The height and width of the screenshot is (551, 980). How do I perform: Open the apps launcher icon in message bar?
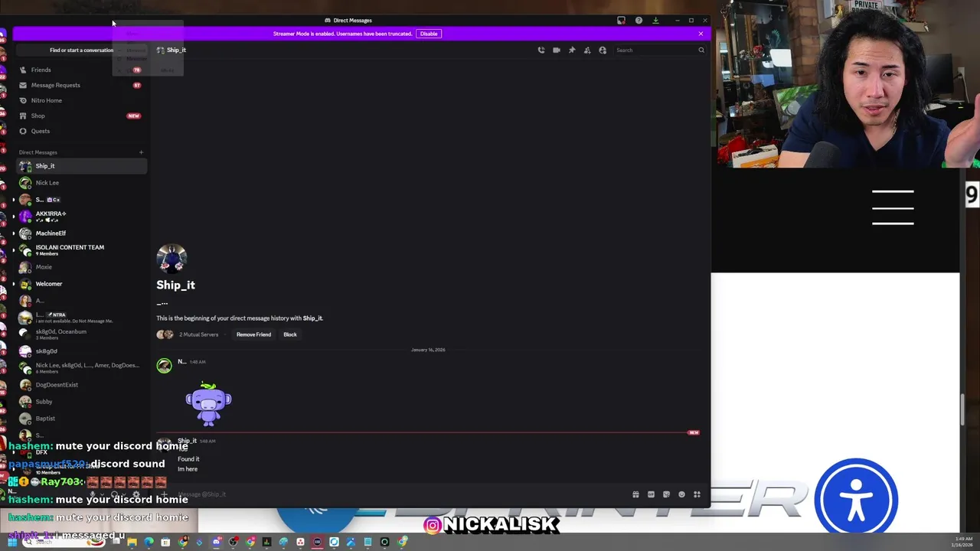coord(697,494)
